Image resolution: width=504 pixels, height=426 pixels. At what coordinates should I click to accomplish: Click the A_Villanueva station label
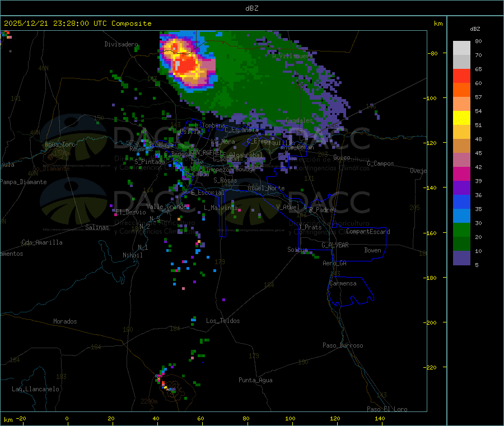point(292,56)
